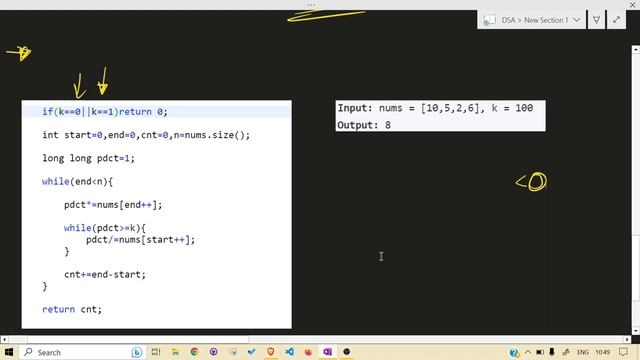Screen dimensions: 640x360
Task: Open File Explorer from the taskbar
Action: pos(175,352)
